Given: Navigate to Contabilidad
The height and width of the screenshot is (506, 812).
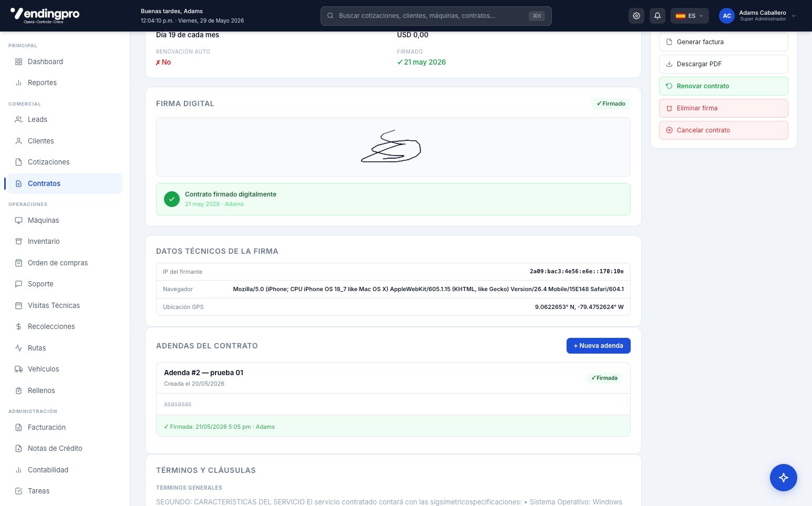Looking at the screenshot, I should pyautogui.click(x=65, y=470).
